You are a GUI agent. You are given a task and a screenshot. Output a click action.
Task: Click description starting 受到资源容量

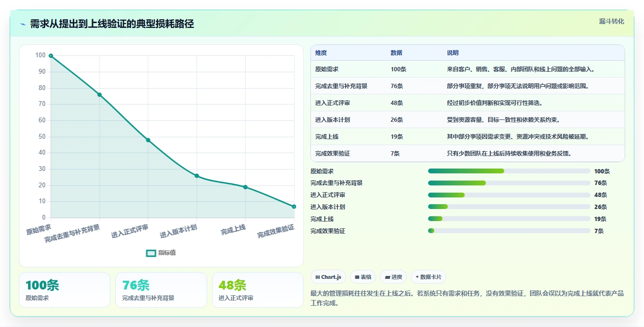click(x=503, y=120)
